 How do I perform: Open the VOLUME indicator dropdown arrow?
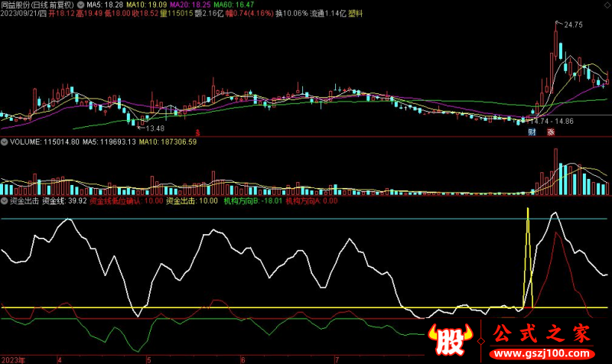point(5,141)
